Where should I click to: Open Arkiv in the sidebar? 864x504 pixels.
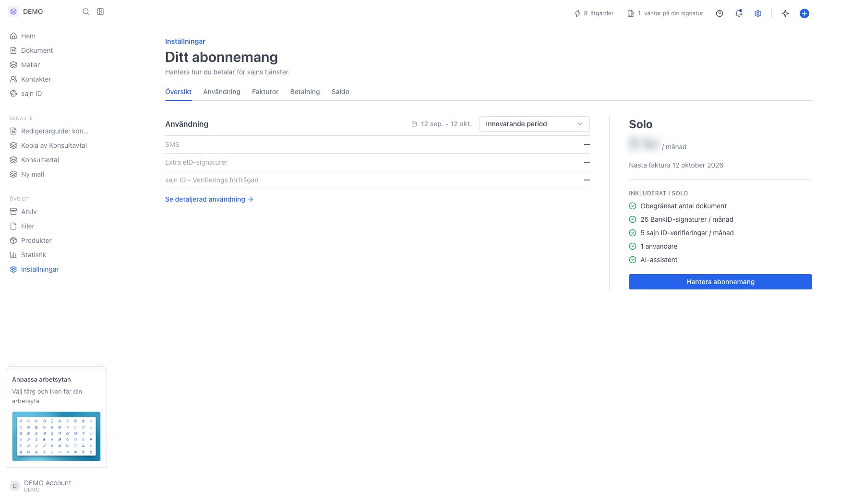point(56,212)
